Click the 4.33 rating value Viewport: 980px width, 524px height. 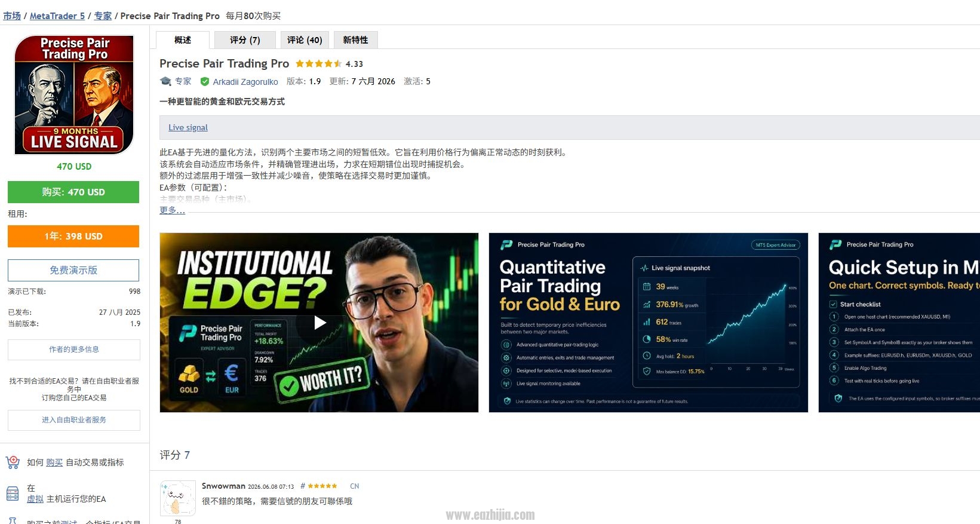pos(354,64)
